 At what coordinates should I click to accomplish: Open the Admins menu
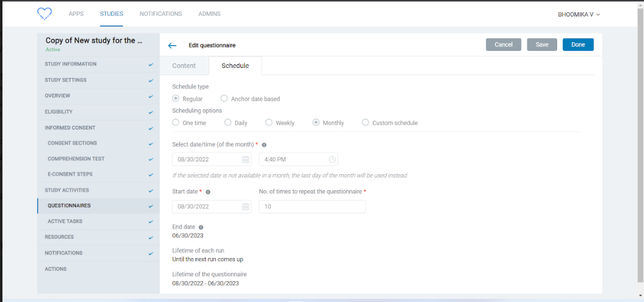[209, 14]
